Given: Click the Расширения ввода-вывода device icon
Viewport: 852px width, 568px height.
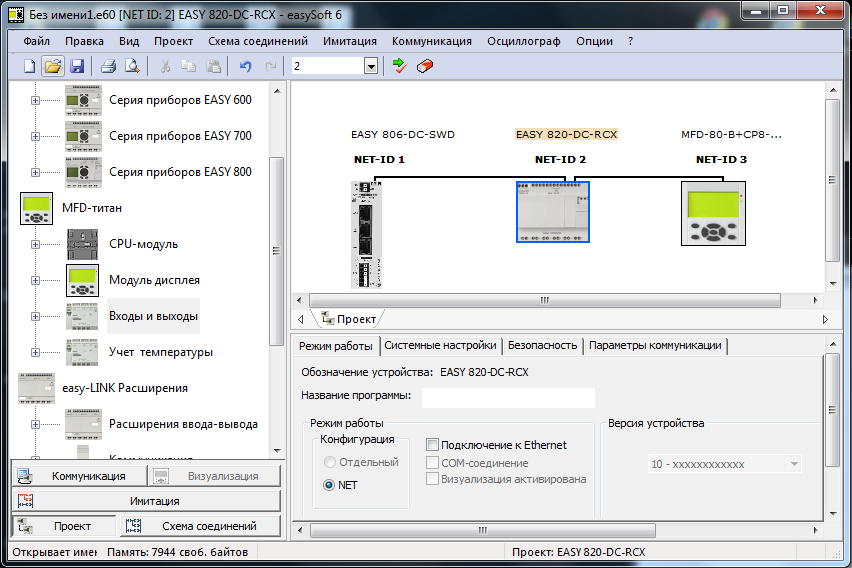Looking at the screenshot, I should coord(83,424).
